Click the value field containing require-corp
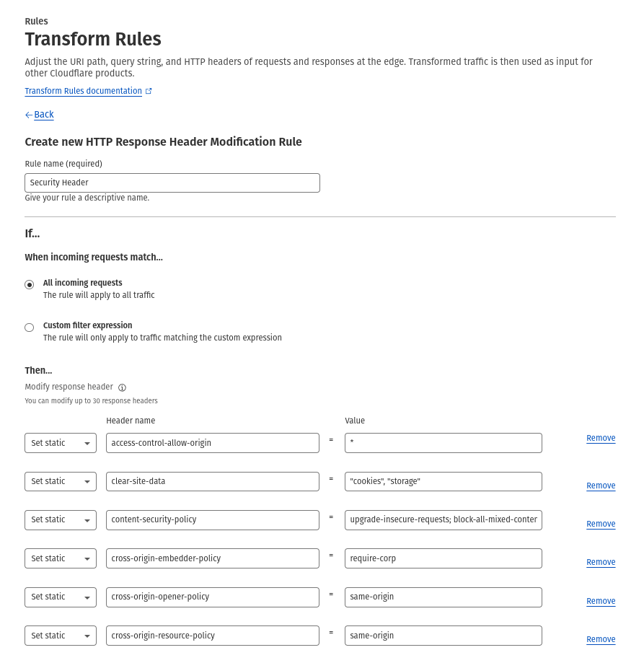Viewport: 644px width, 663px height. pyautogui.click(x=443, y=558)
